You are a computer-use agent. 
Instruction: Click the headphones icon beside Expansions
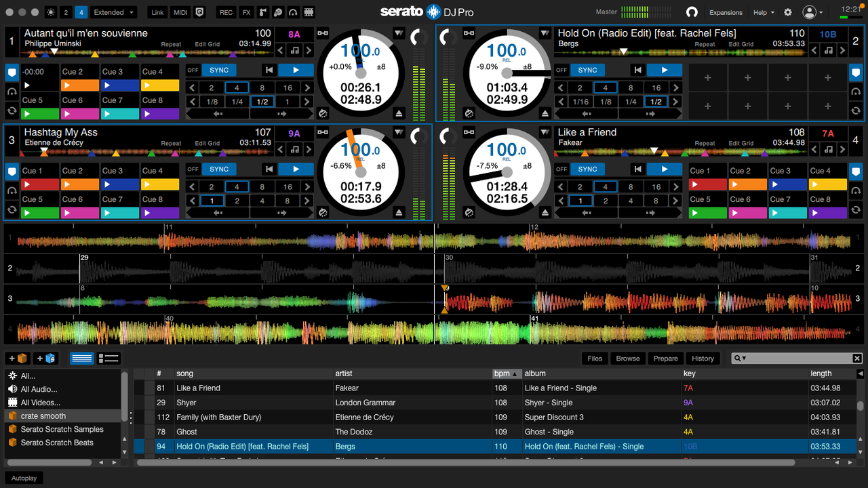point(692,12)
